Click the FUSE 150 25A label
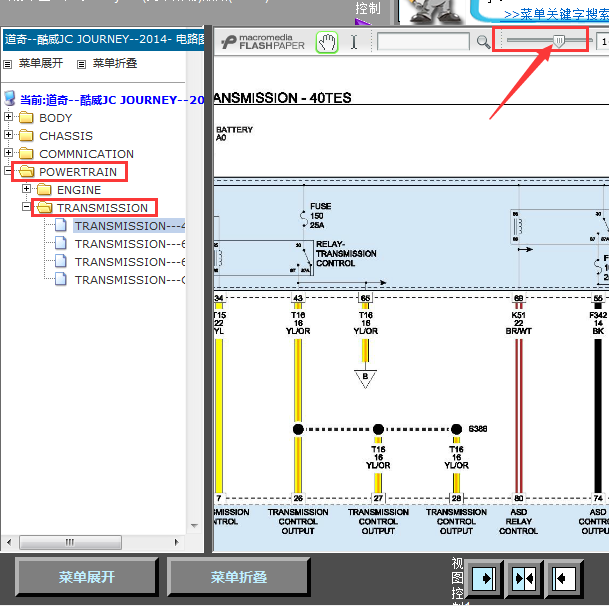609x607 pixels. [320, 216]
